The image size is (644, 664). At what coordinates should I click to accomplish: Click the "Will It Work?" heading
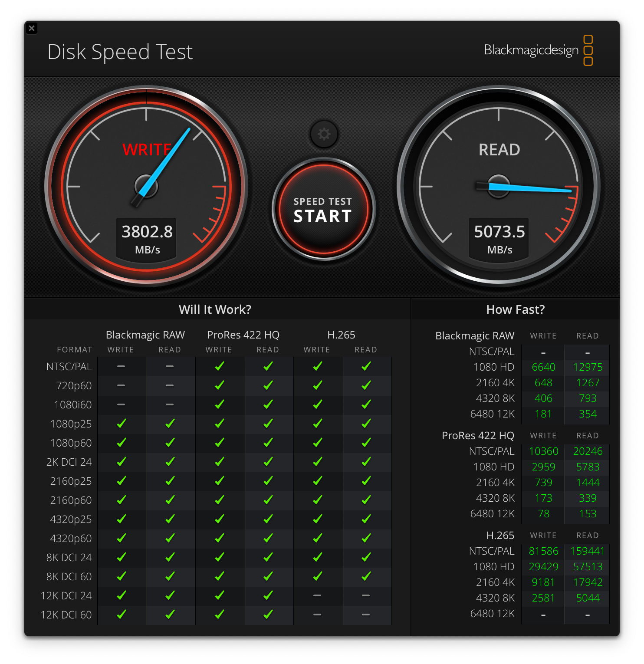(215, 309)
